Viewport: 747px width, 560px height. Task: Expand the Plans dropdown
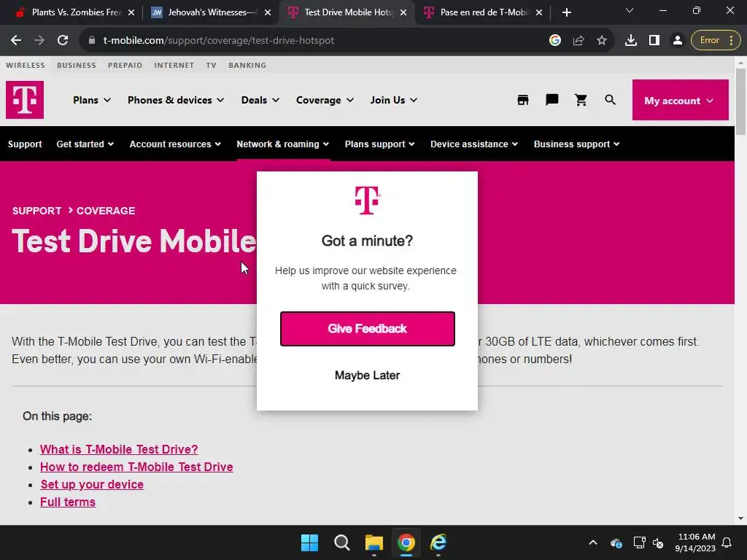(x=91, y=100)
